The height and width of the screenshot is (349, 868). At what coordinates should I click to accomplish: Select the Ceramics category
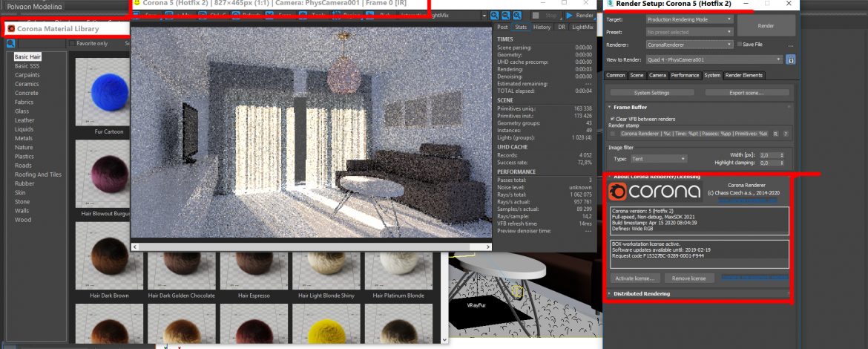(x=27, y=84)
